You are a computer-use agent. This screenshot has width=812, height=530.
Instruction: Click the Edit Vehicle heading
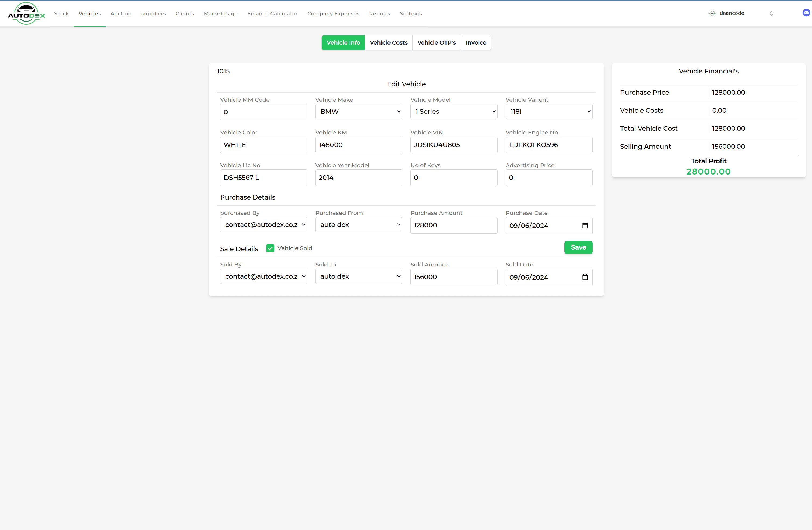click(406, 84)
